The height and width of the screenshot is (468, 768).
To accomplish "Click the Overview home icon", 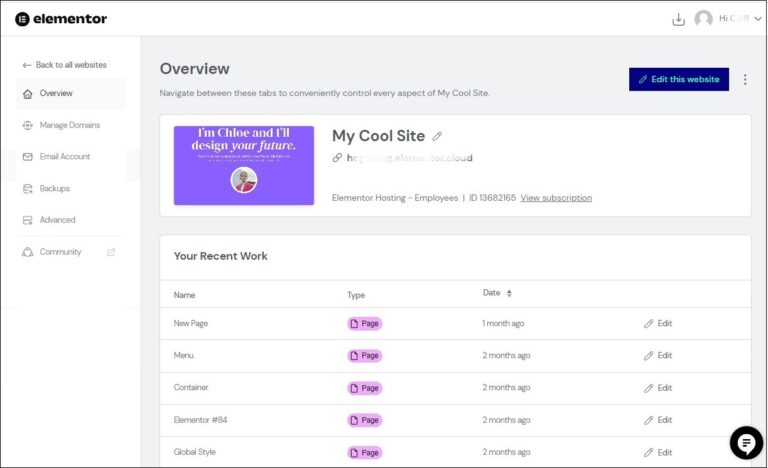I will (27, 94).
